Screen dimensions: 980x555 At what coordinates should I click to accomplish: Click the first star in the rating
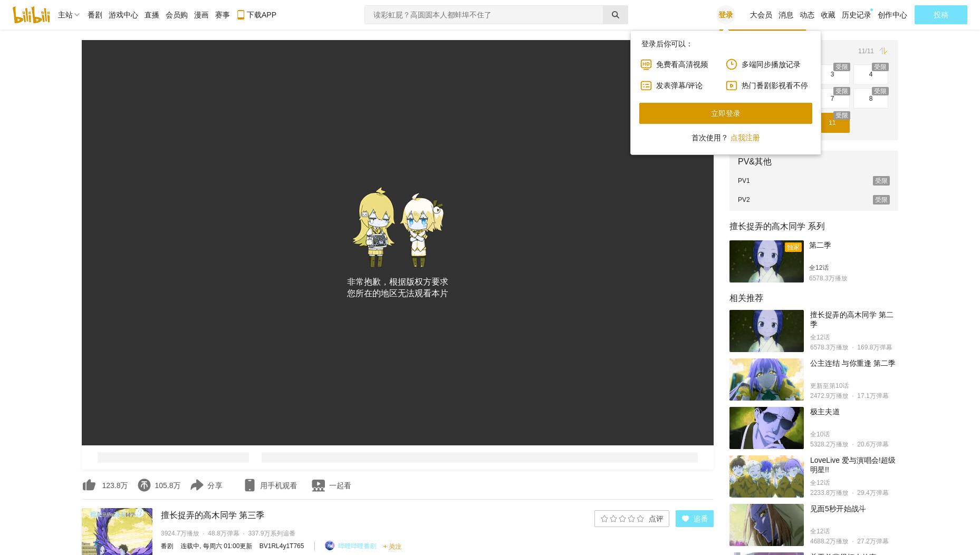[604, 519]
